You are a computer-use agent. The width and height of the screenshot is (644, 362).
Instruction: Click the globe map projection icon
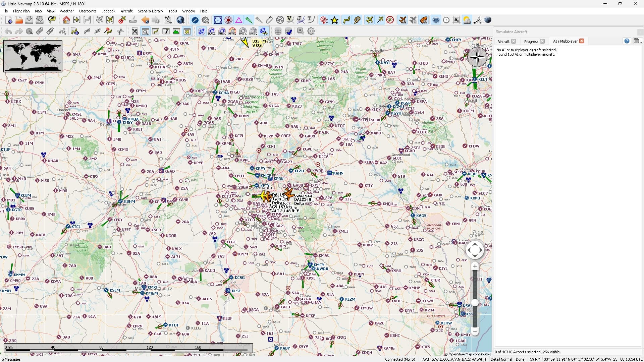[180, 20]
